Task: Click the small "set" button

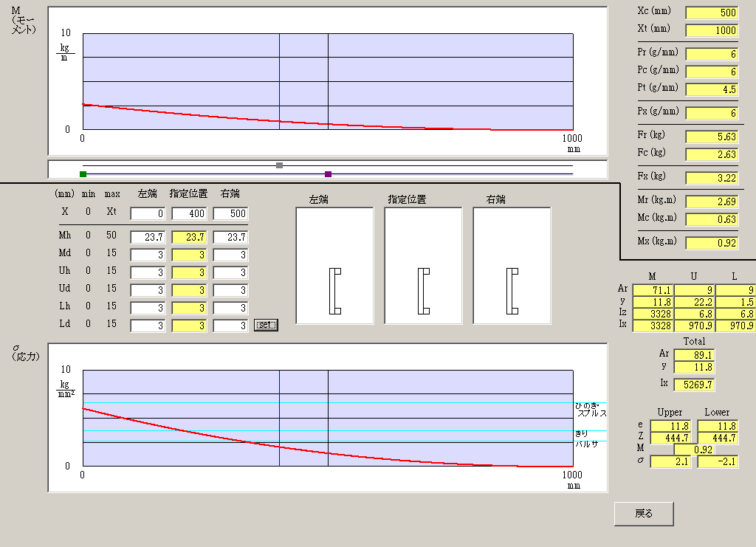Action: click(266, 325)
